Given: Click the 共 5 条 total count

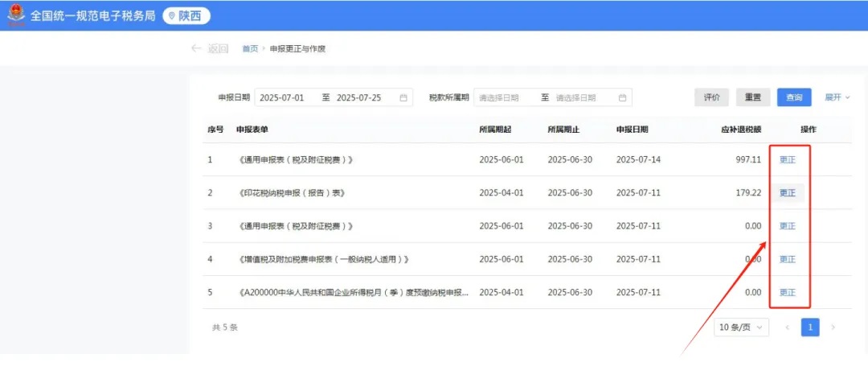Looking at the screenshot, I should point(225,328).
